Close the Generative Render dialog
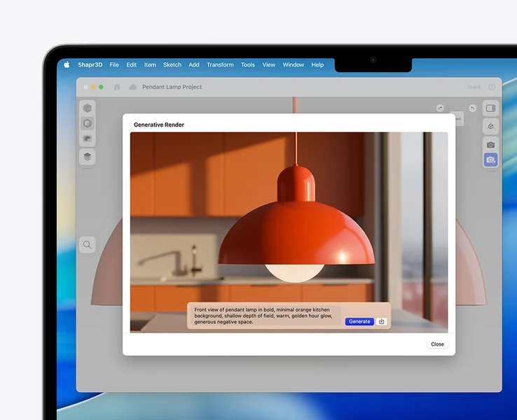The width and height of the screenshot is (517, 420). [x=437, y=344]
